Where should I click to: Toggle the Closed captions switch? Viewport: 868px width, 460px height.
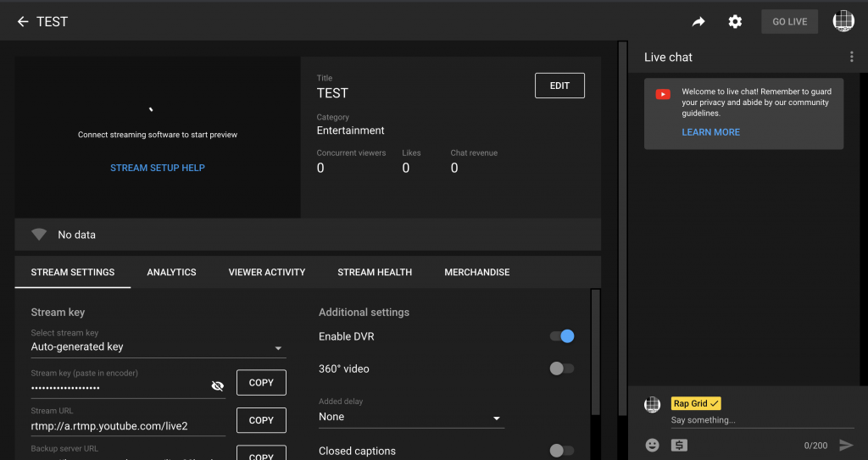pos(562,451)
